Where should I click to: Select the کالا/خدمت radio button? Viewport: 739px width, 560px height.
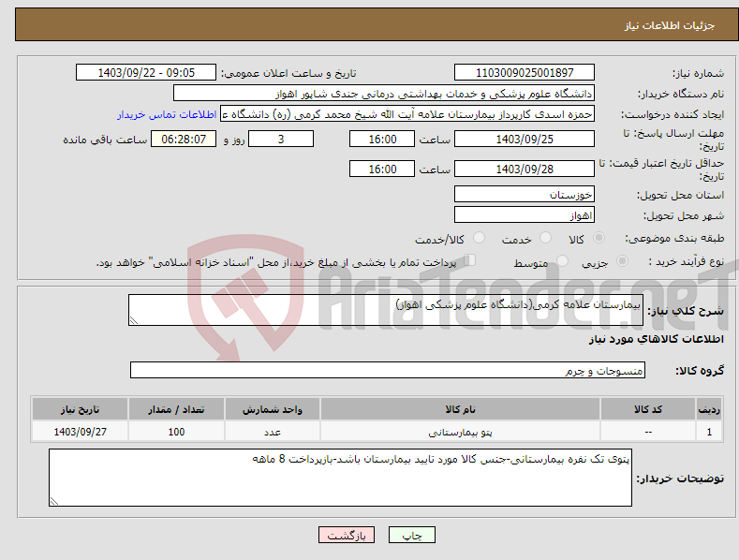click(x=479, y=238)
